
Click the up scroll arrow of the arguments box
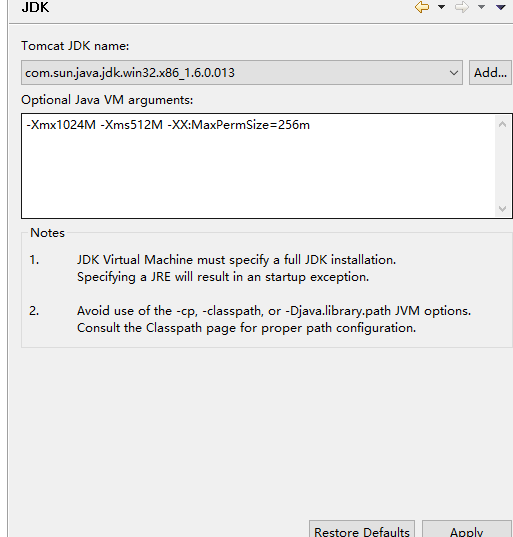click(x=502, y=124)
